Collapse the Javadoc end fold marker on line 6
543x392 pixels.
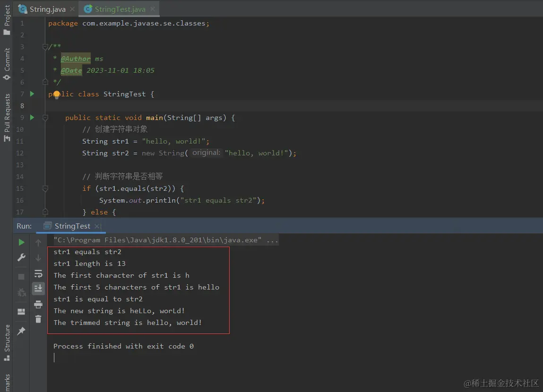tap(45, 82)
